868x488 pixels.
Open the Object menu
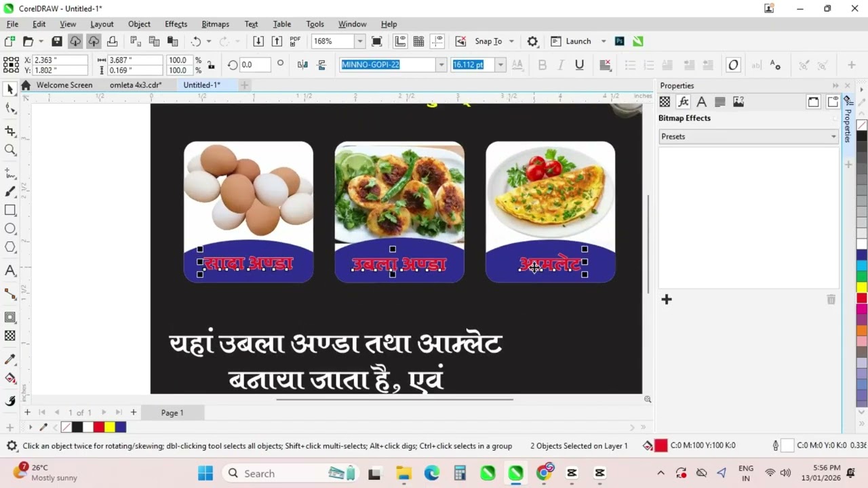139,24
